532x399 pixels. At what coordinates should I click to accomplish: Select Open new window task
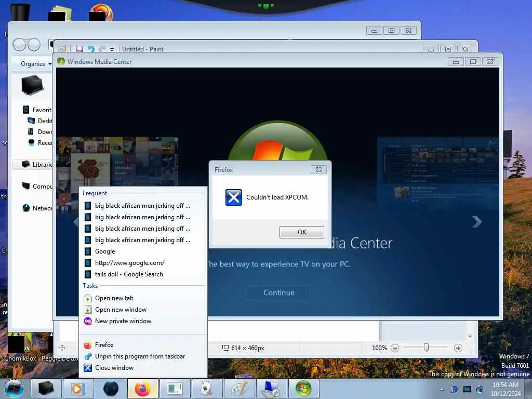142,310
